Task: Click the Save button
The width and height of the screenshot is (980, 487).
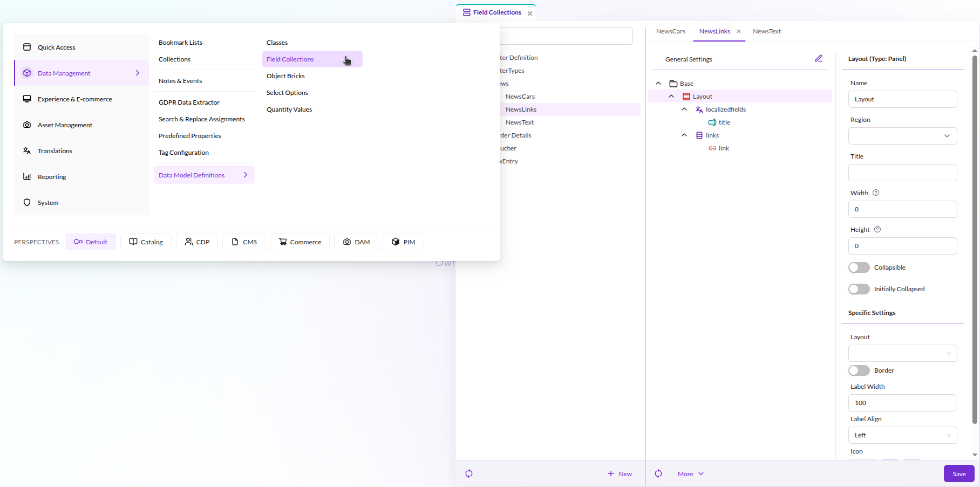Action: [959, 474]
